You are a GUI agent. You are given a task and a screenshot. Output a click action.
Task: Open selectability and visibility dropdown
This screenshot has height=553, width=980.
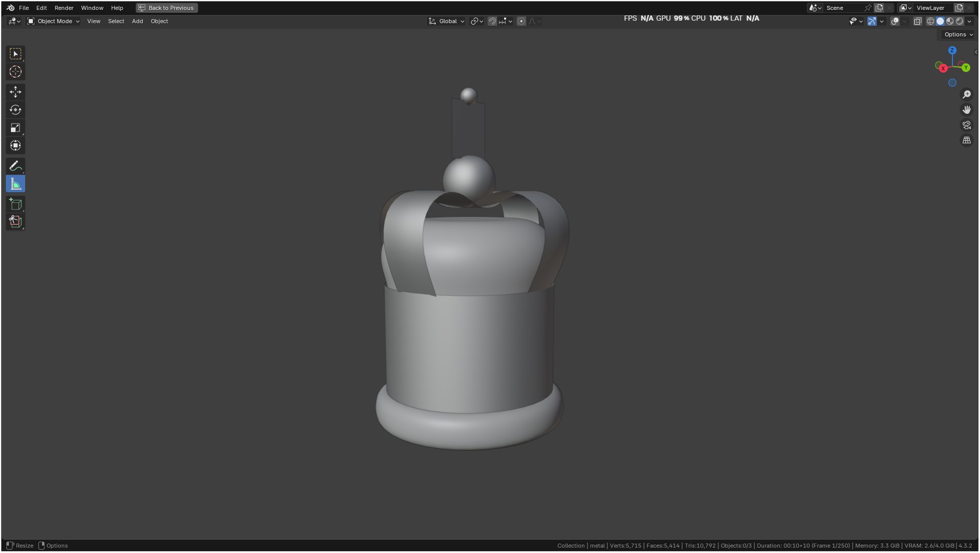[x=856, y=21]
